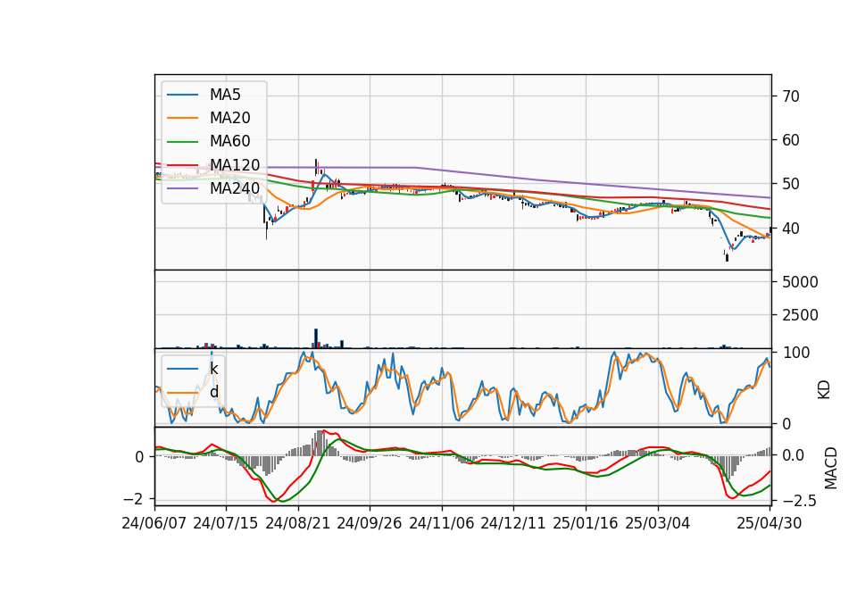The image size is (857, 616).
Task: Click the 60 price axis tick label
Action: point(791,140)
